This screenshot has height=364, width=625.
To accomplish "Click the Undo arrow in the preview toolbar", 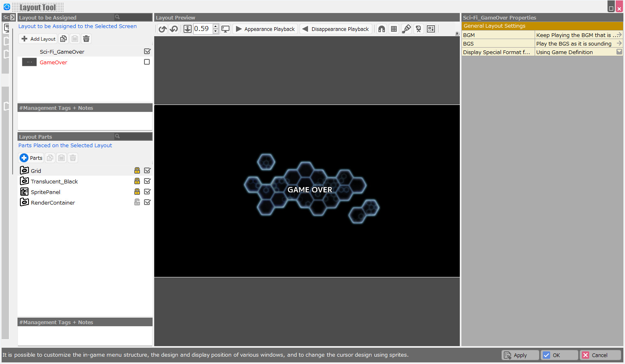I will click(x=162, y=29).
